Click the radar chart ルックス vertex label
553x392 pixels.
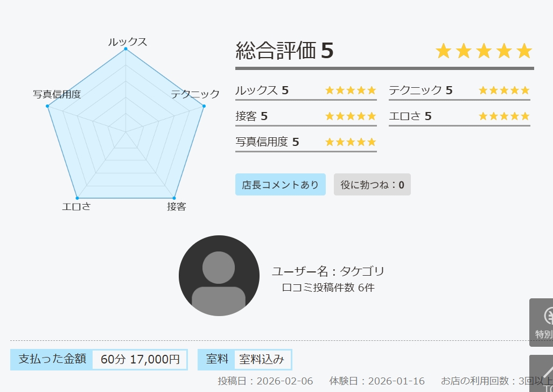pos(128,42)
